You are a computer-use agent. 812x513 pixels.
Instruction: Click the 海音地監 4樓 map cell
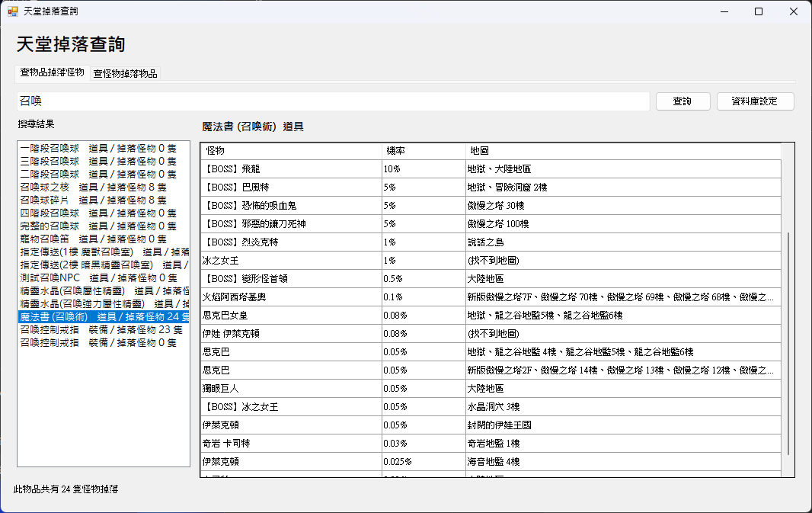point(623,462)
